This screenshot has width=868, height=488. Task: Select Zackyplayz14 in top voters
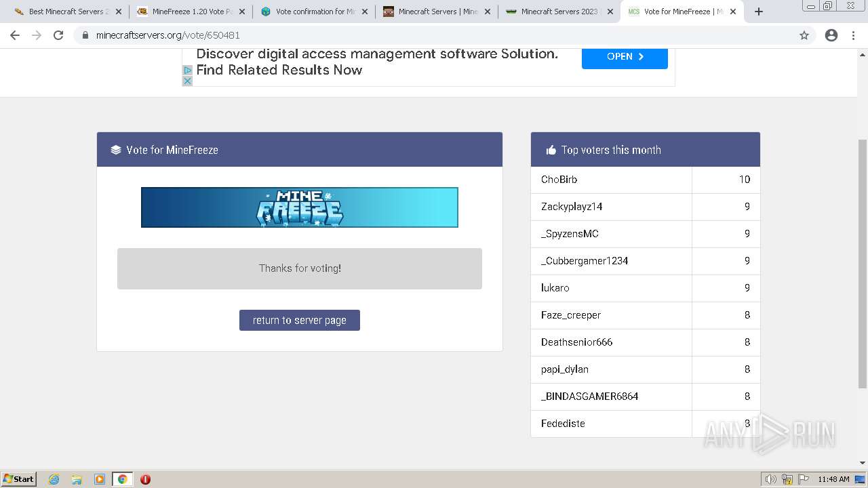572,207
